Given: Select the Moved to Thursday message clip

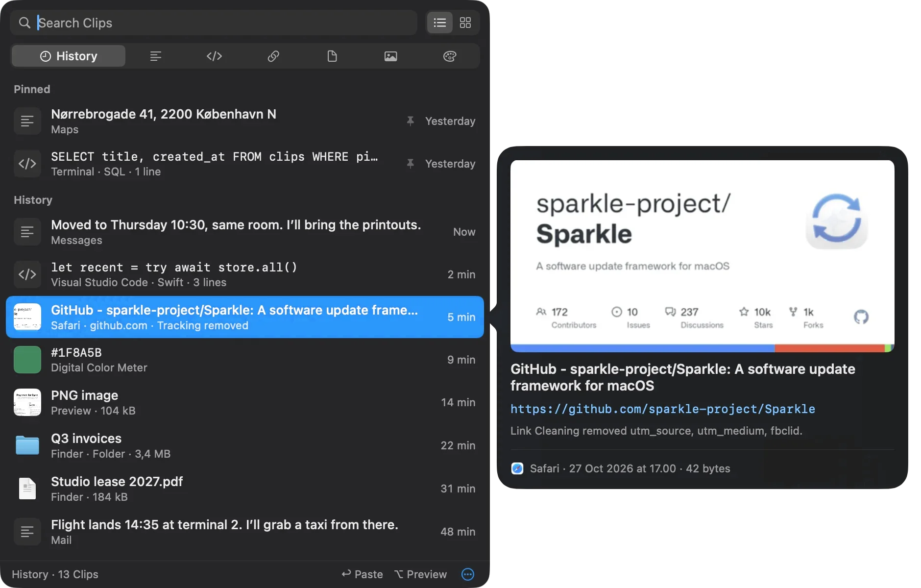Looking at the screenshot, I should 245,232.
